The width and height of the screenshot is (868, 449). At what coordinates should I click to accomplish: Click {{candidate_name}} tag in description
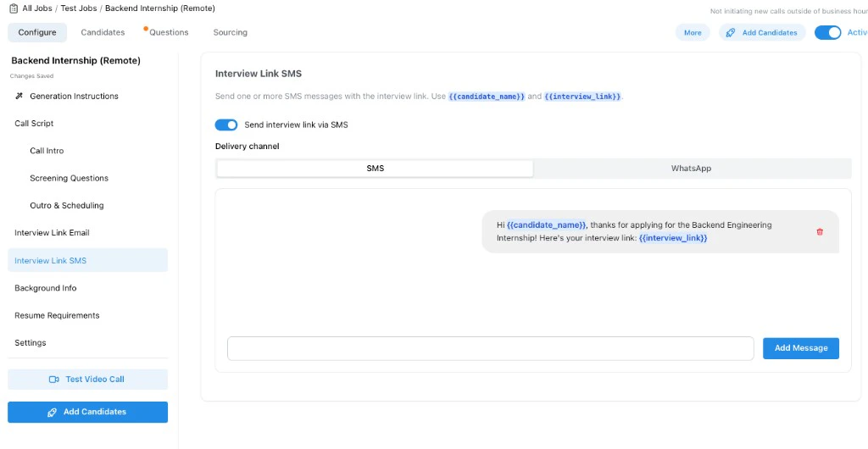487,97
